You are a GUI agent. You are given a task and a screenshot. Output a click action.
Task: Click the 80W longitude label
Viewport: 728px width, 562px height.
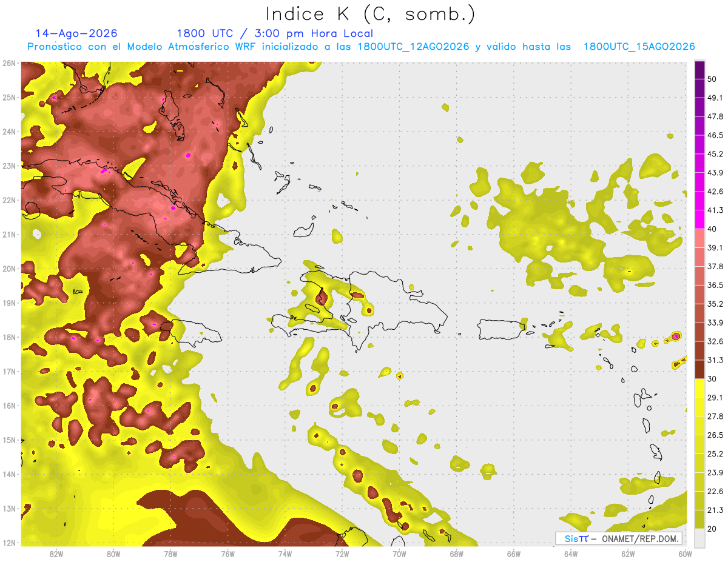(x=113, y=554)
